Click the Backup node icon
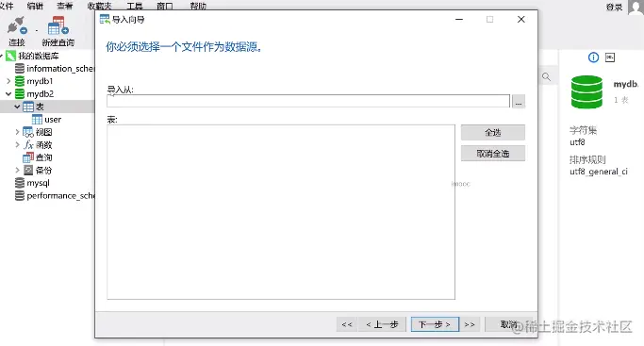The width and height of the screenshot is (644, 346). tap(28, 171)
